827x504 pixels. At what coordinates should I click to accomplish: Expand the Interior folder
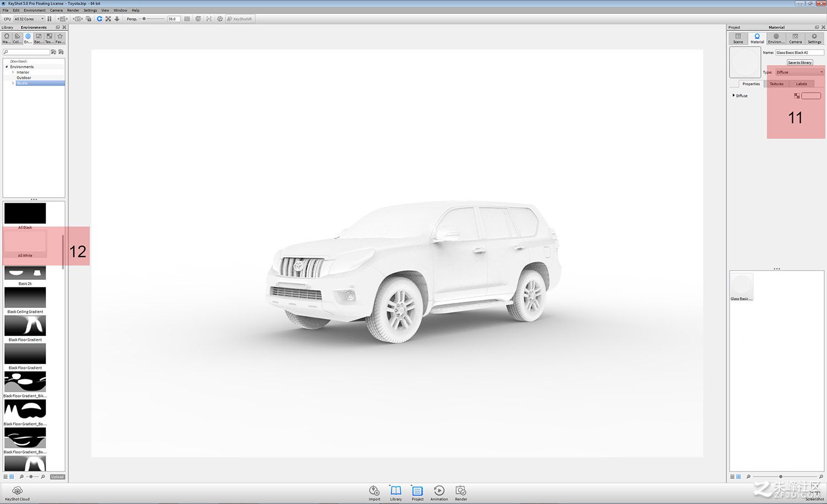click(13, 72)
